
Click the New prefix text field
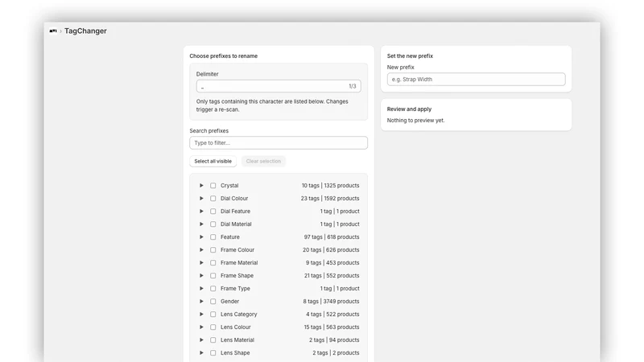[476, 79]
